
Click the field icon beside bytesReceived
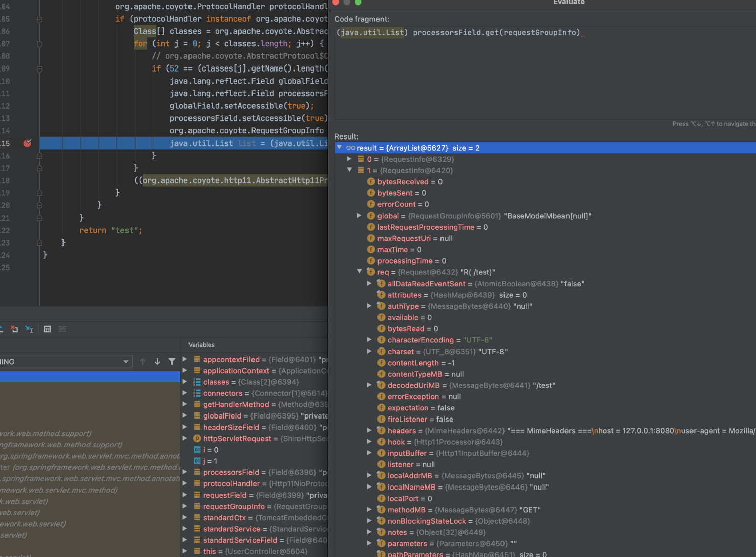(x=371, y=182)
